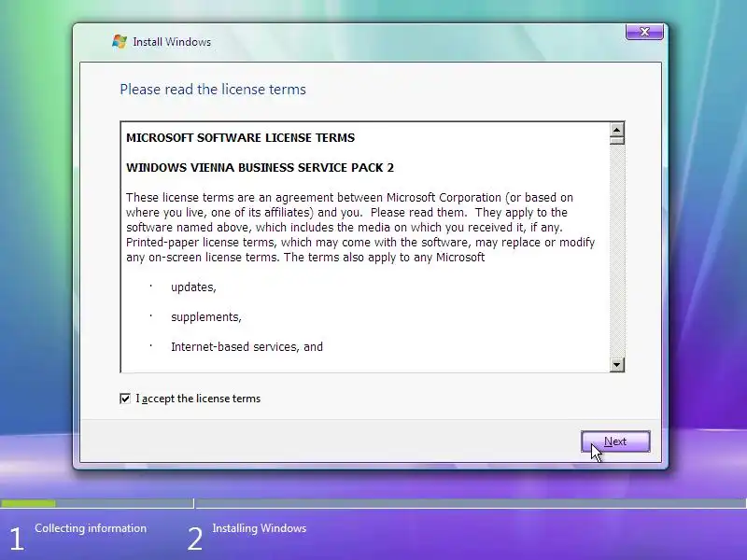This screenshot has width=747, height=560.
Task: Click the license text scroll up arrow
Action: pyautogui.click(x=617, y=130)
